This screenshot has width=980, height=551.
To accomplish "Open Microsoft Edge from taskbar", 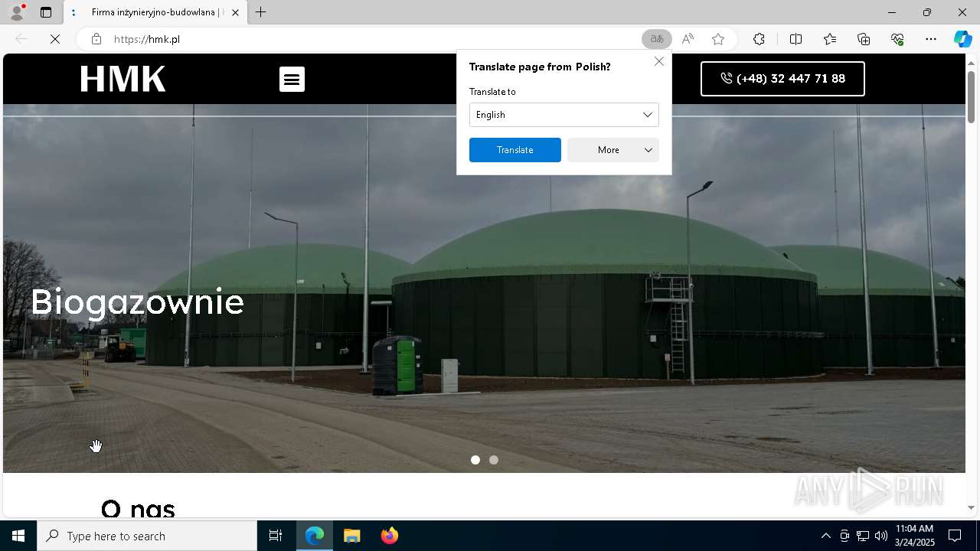I will (x=315, y=536).
